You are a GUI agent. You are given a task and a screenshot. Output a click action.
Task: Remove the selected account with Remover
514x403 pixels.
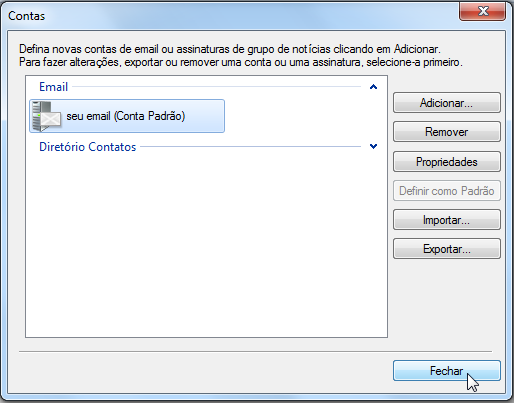coord(447,132)
